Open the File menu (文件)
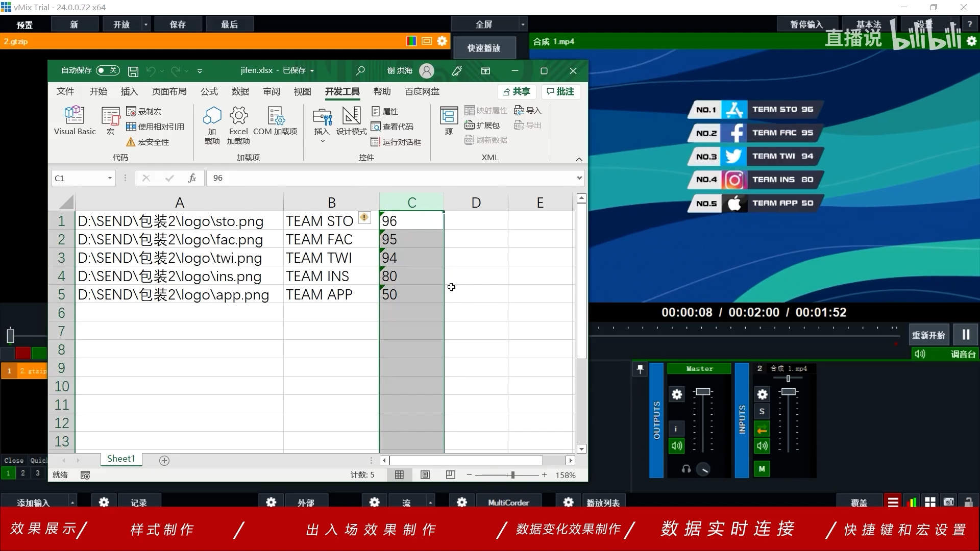Screen dimensions: 980x551 tap(65, 91)
